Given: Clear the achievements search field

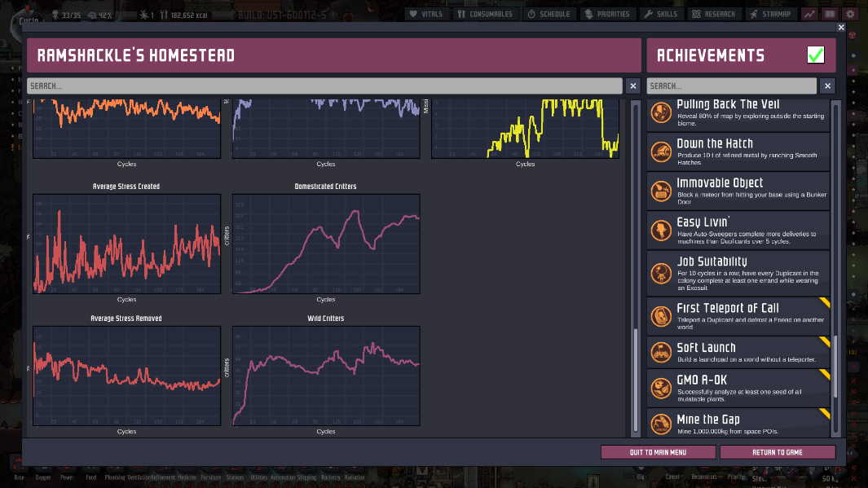Looking at the screenshot, I should [827, 86].
